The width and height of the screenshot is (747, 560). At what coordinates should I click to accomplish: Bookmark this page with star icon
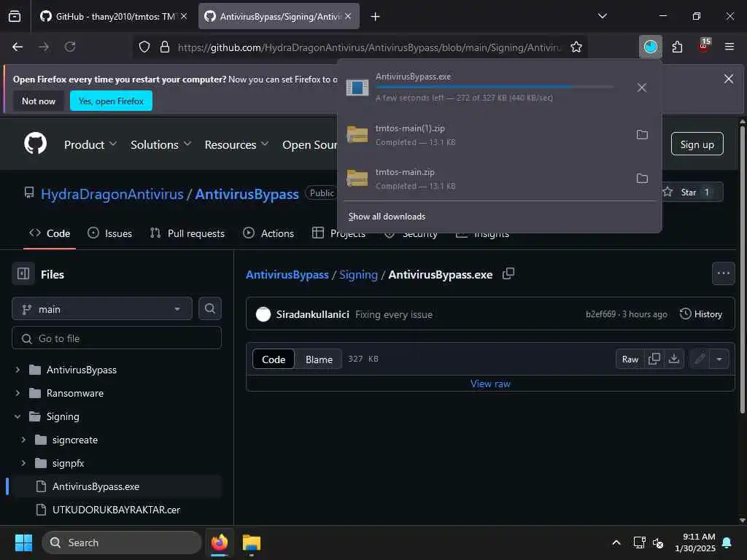click(576, 47)
